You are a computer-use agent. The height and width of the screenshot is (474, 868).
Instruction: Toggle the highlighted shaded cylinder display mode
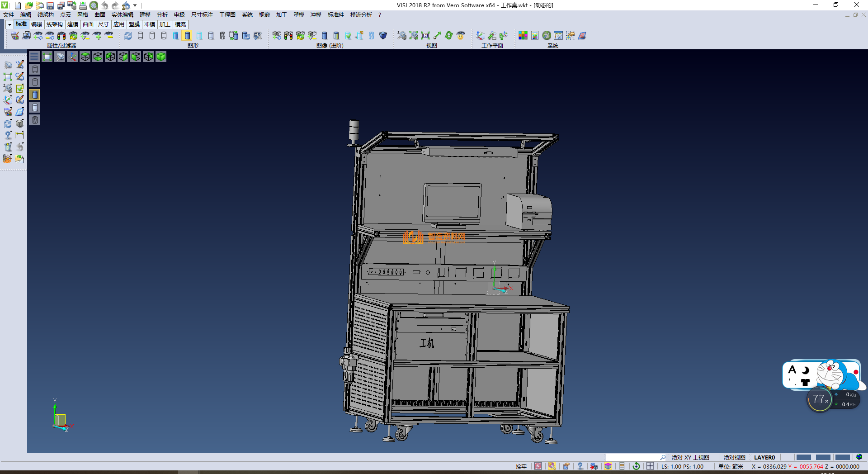187,35
